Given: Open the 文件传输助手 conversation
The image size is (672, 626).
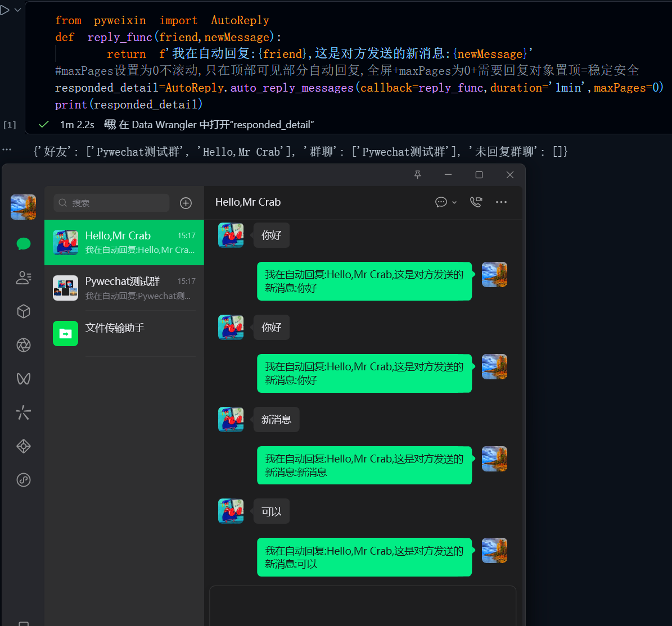Looking at the screenshot, I should click(x=124, y=333).
